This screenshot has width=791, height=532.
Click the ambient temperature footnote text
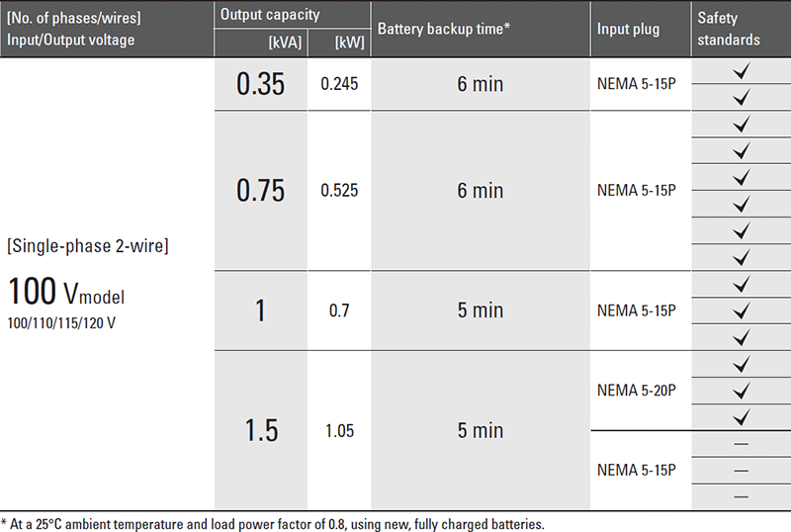(273, 524)
